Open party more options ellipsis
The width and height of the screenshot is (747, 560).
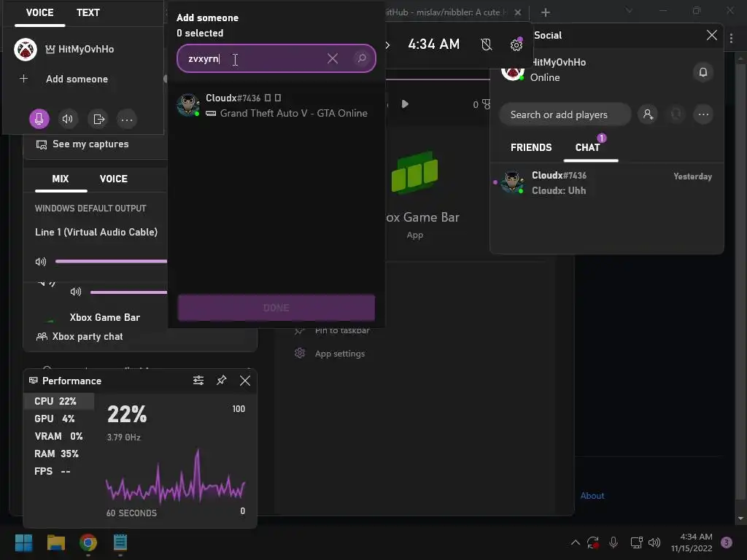[127, 119]
